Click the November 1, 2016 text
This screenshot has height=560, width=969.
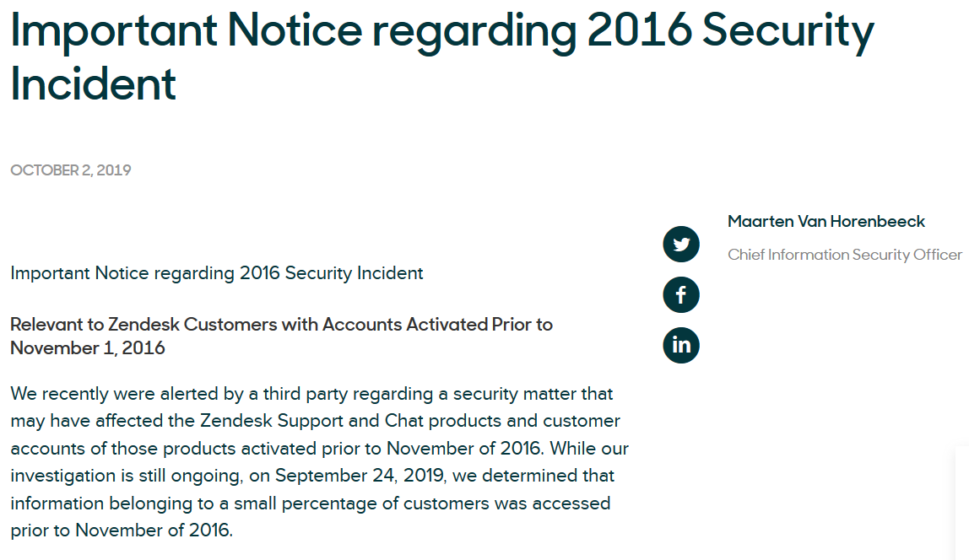pos(88,348)
